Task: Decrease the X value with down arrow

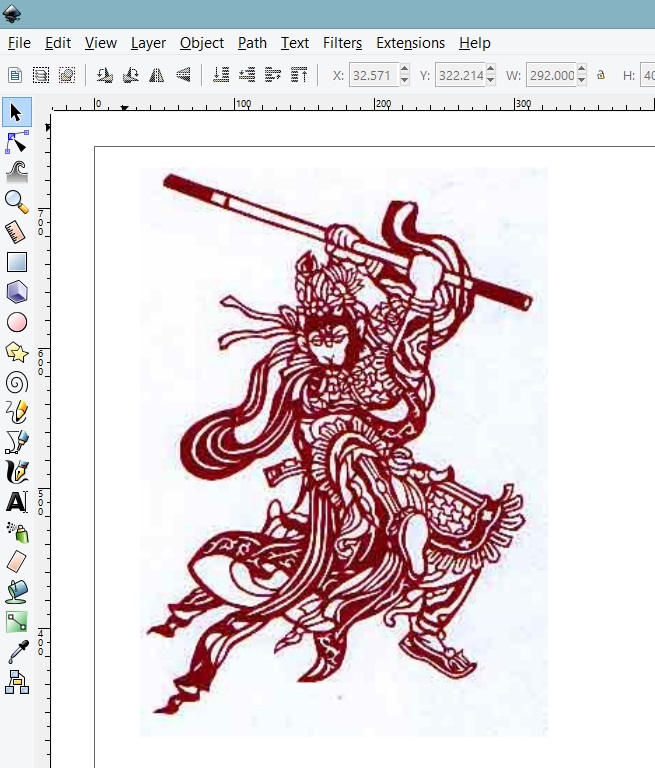Action: click(405, 80)
